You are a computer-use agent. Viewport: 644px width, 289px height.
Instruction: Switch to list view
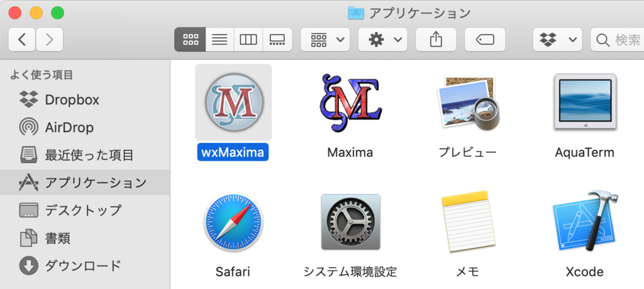pos(219,40)
